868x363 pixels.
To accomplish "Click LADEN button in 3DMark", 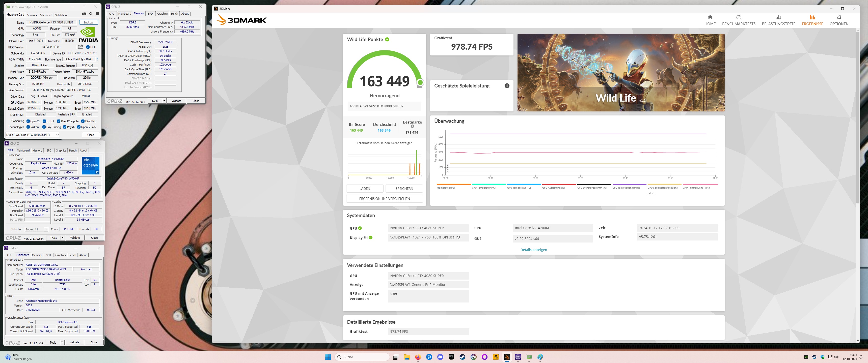I will [x=365, y=189].
